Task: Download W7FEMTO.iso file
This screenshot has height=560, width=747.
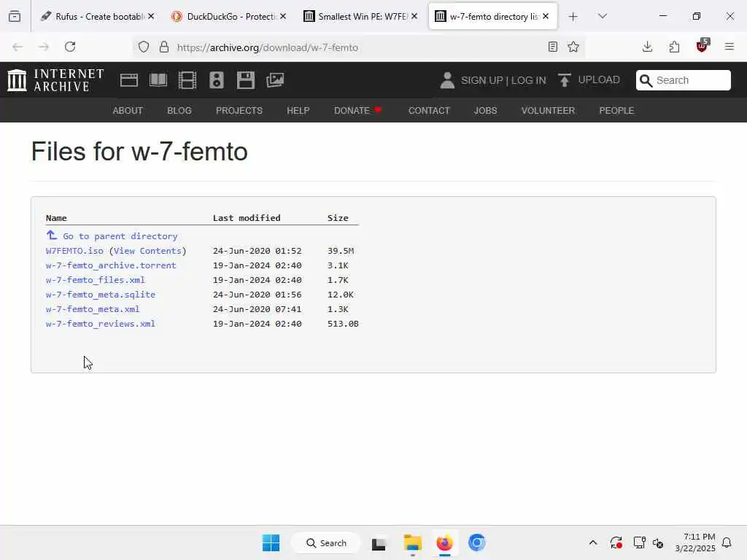Action: [x=74, y=251]
